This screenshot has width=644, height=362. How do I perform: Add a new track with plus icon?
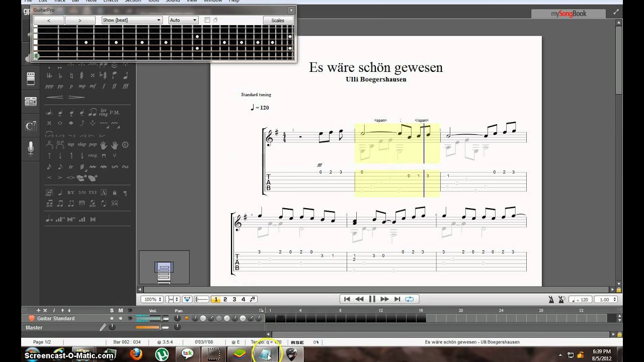coord(38,310)
